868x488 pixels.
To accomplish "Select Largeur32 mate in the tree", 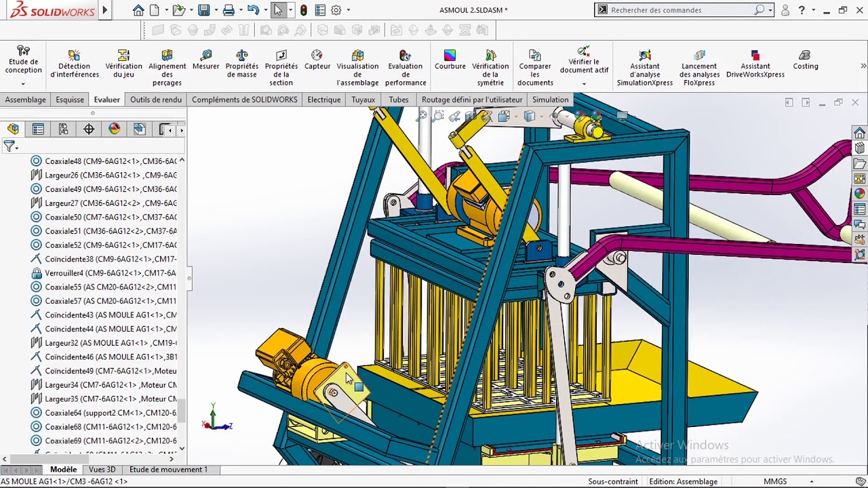I will [x=104, y=343].
